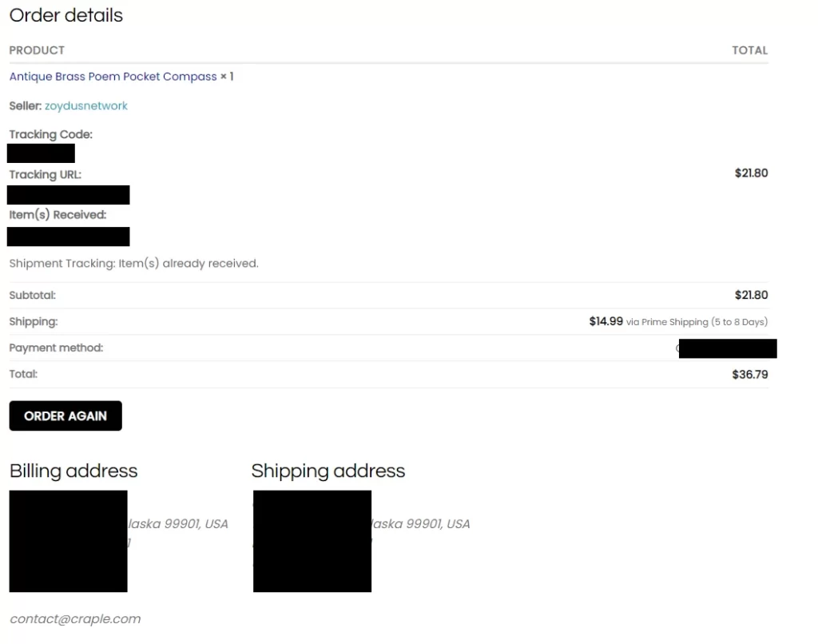Select the via Prime Shipping (5 to 8 Days) text

[x=697, y=322]
